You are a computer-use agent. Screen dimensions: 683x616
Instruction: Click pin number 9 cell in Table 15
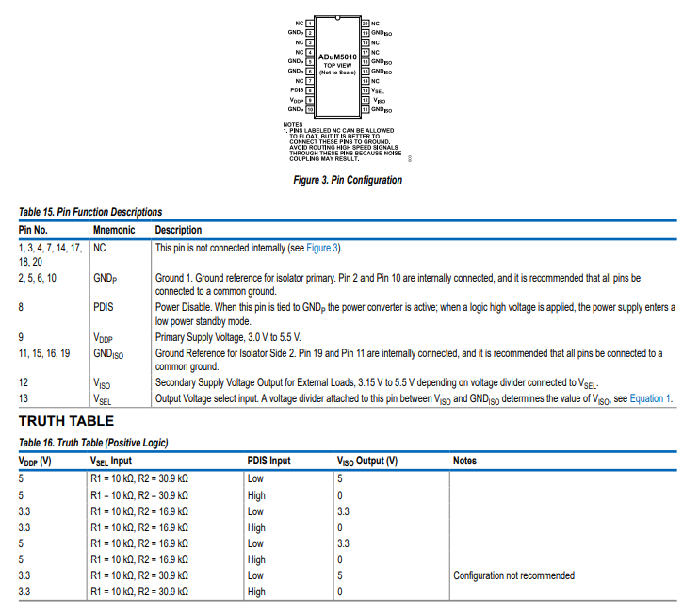click(x=21, y=337)
